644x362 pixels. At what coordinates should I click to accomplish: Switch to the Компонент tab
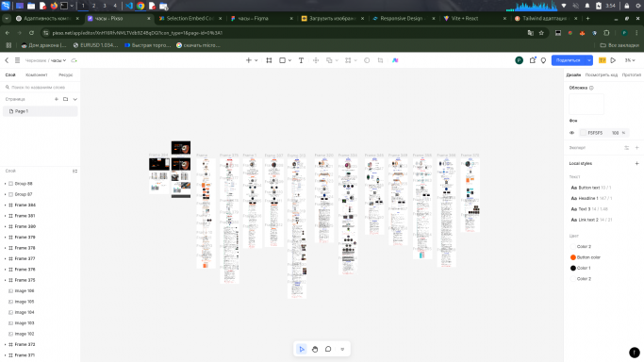coord(37,74)
